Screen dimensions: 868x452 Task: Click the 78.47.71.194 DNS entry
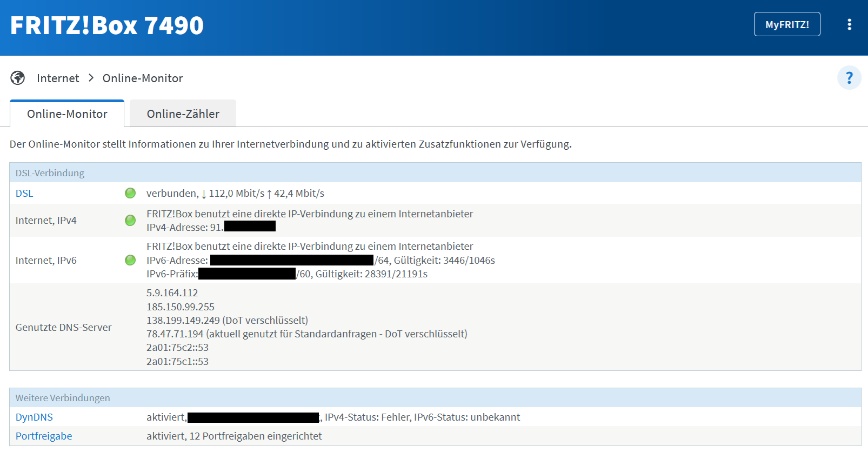tap(307, 334)
